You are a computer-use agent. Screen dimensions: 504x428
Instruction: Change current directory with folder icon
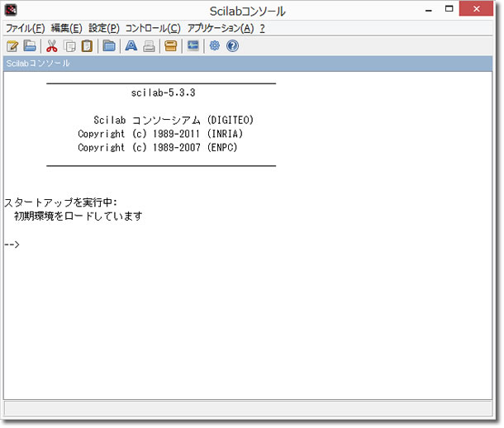point(109,46)
